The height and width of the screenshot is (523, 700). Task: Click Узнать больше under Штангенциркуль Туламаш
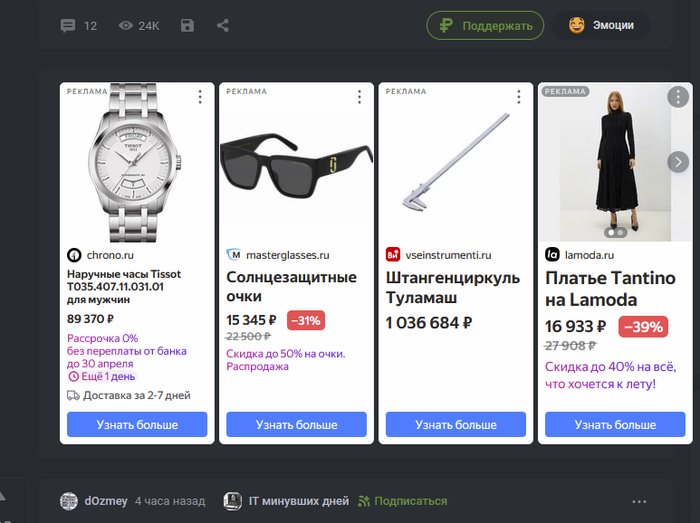tap(455, 425)
